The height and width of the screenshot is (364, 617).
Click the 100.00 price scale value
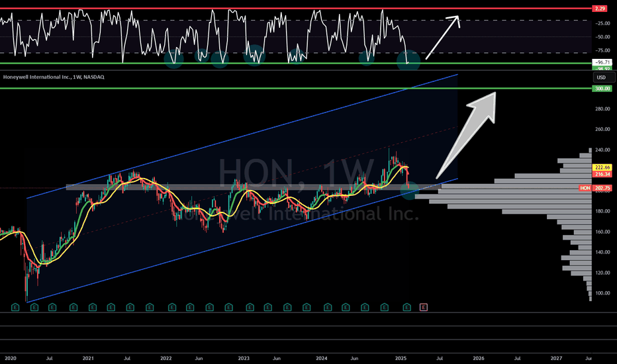(602, 293)
